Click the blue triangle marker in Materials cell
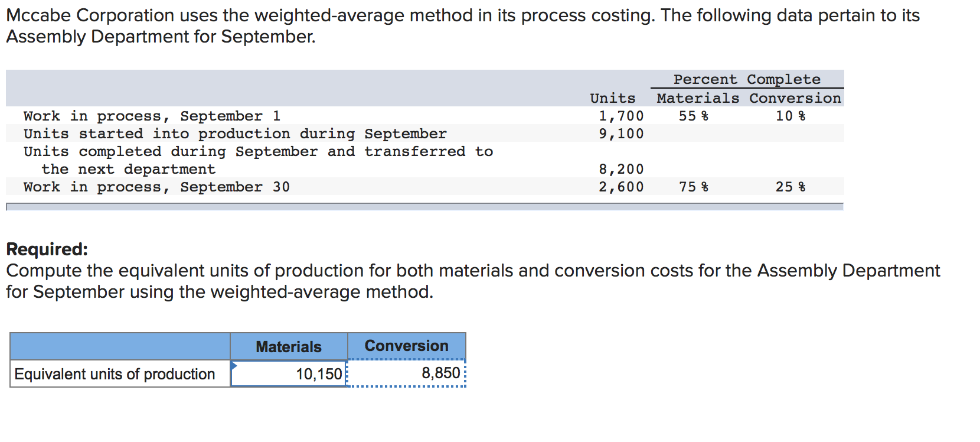980x442 pixels. coord(234,366)
